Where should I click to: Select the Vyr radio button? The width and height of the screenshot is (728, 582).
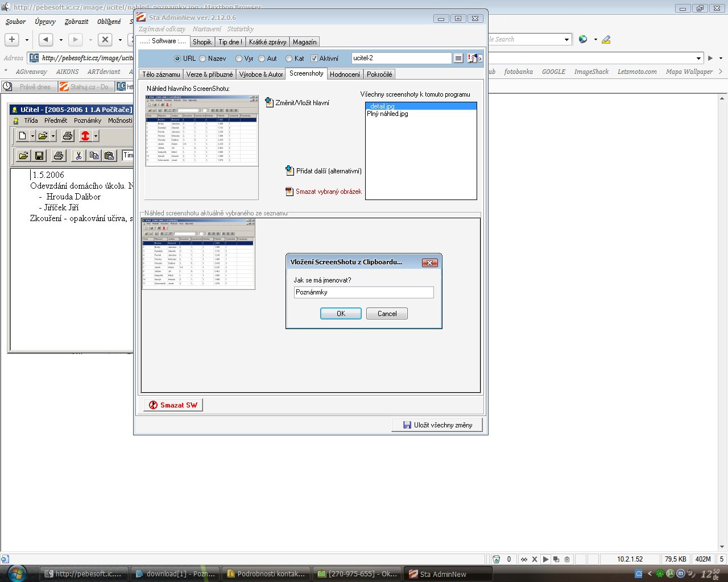point(239,59)
